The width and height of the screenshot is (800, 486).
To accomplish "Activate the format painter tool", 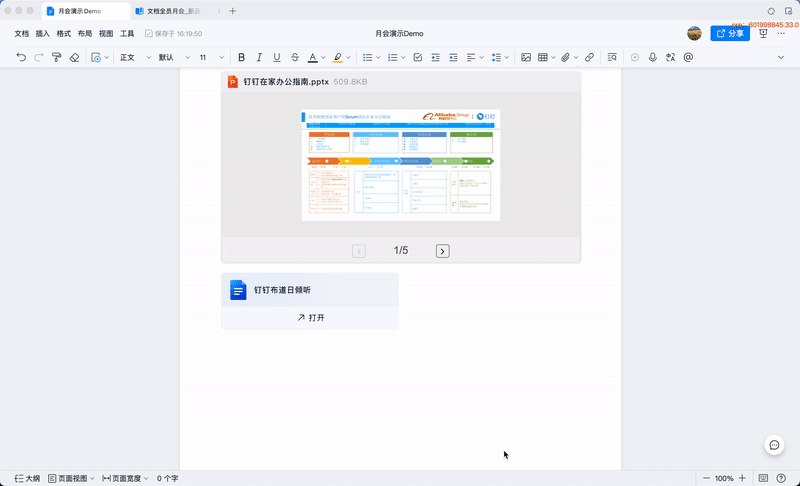I will pos(57,57).
